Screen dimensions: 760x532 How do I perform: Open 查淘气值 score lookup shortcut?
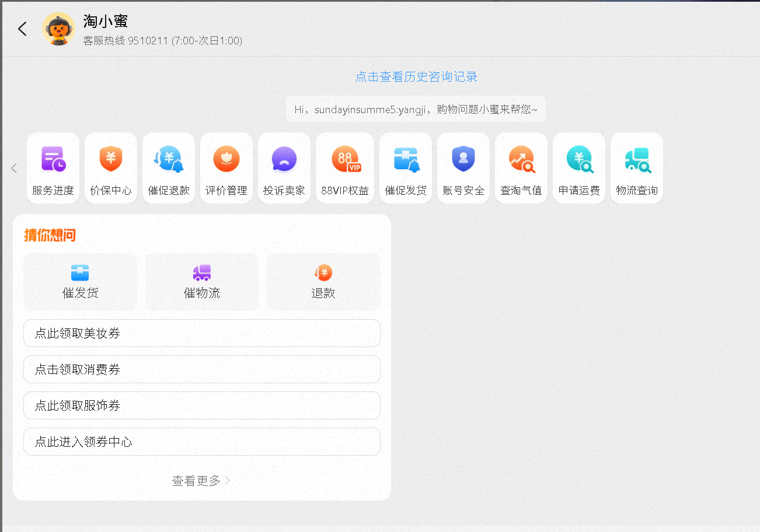point(521,168)
